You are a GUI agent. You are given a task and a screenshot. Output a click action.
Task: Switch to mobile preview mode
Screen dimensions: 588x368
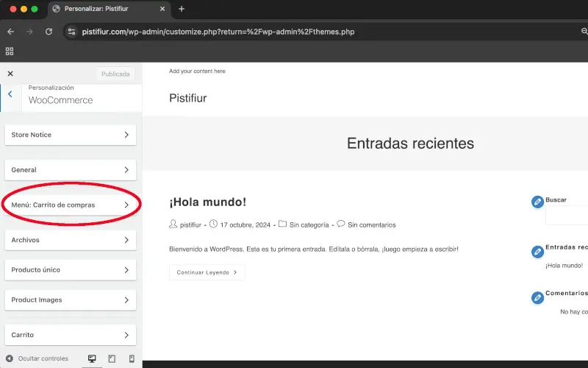pyautogui.click(x=132, y=358)
